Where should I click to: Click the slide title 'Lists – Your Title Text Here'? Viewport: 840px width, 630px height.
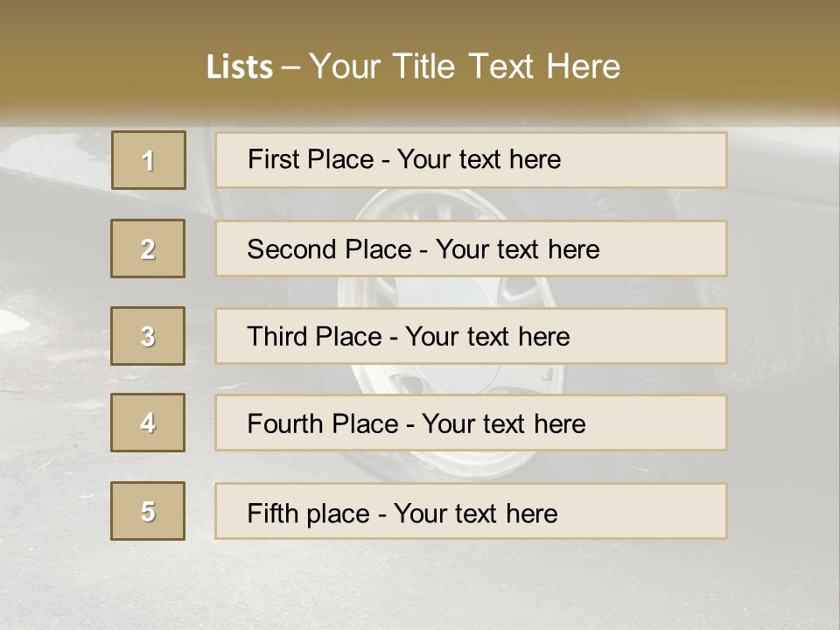coord(413,66)
